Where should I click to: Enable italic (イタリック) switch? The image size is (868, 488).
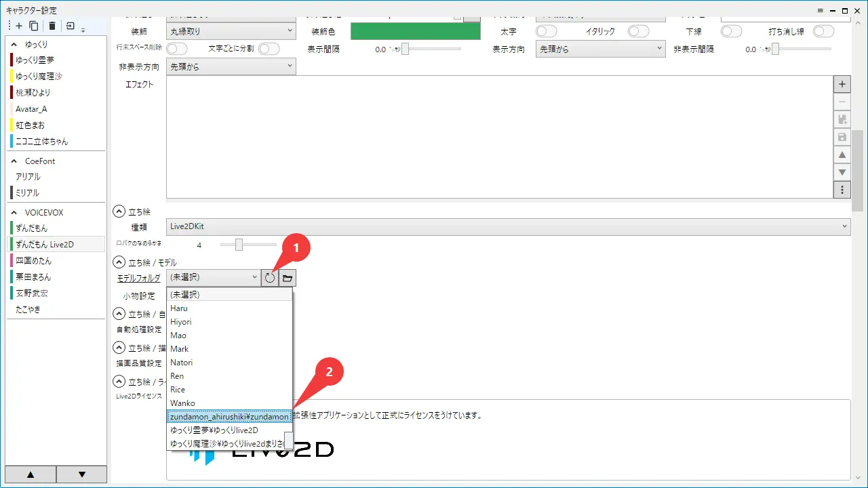tap(638, 31)
